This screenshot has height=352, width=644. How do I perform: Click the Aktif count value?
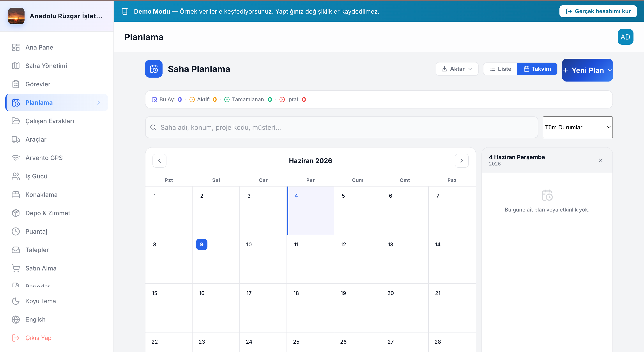point(214,100)
